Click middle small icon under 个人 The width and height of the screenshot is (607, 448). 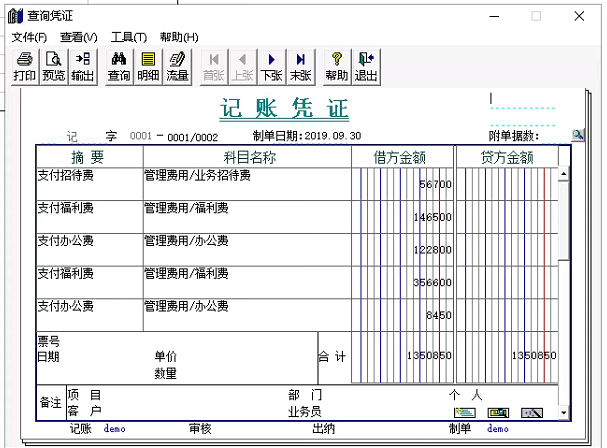coord(498,413)
